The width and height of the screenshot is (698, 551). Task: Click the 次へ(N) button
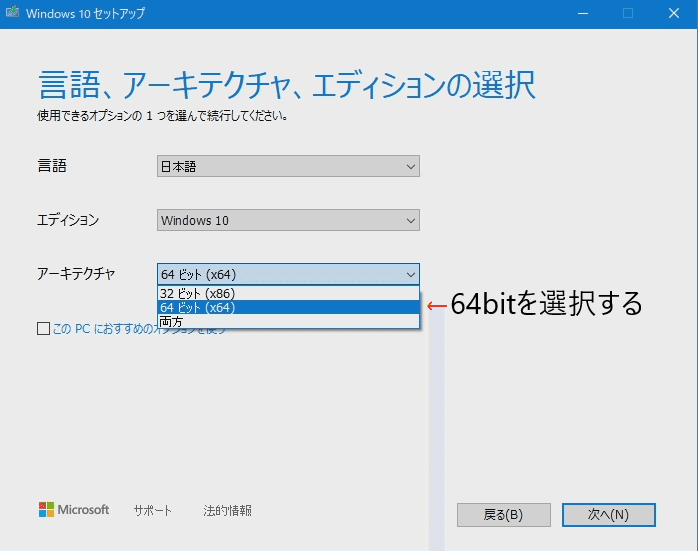pos(609,515)
